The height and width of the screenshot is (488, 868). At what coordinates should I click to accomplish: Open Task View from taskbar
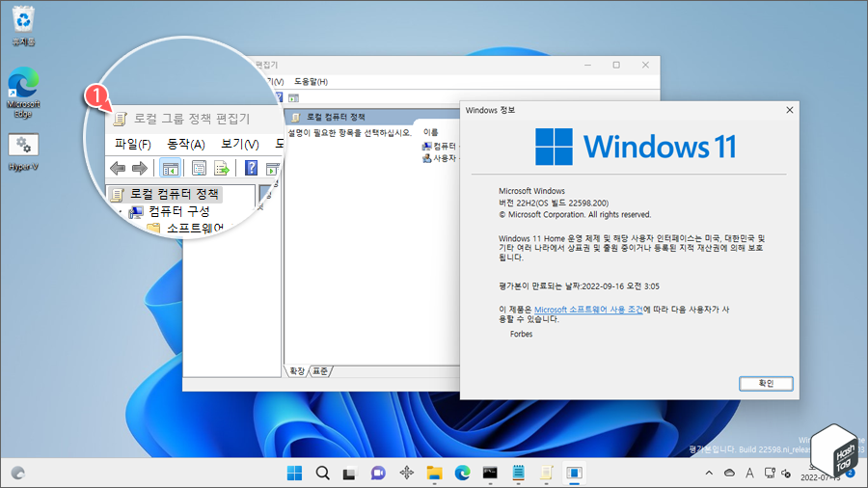349,474
